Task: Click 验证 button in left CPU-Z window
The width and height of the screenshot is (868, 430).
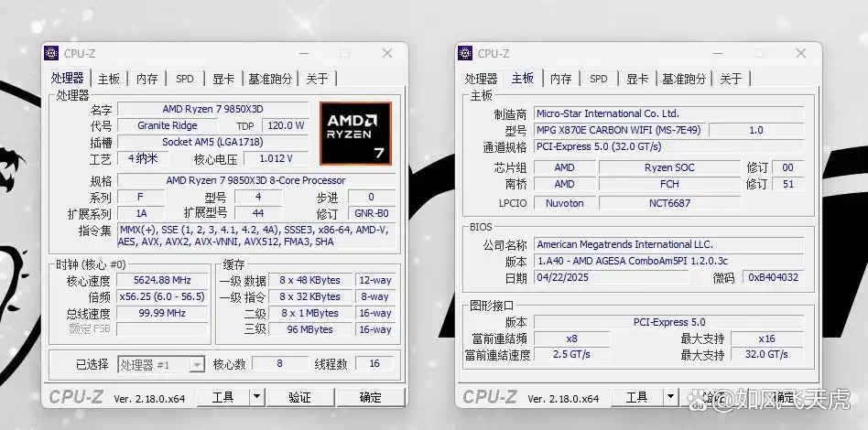Action: (x=300, y=397)
